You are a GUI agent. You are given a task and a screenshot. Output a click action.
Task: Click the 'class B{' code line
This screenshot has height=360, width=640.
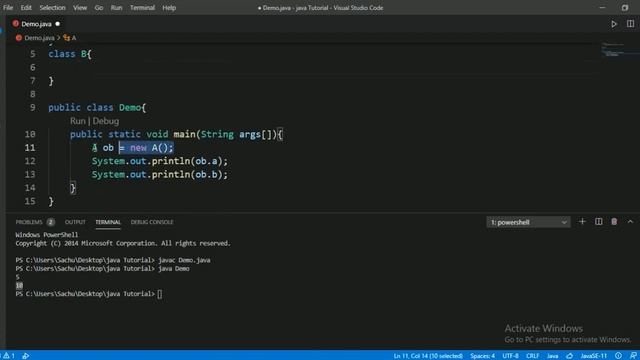pyautogui.click(x=70, y=54)
